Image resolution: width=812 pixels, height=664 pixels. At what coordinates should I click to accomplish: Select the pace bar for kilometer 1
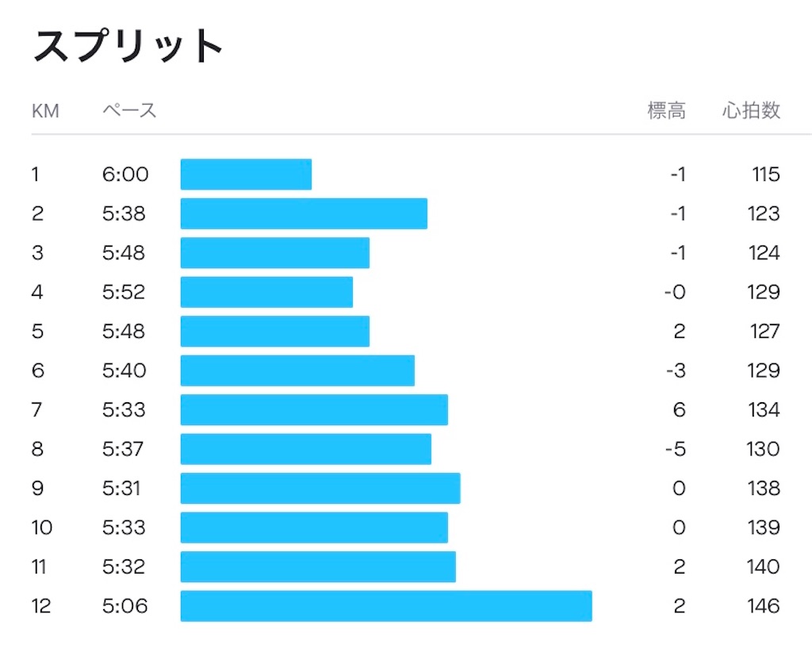tap(246, 174)
